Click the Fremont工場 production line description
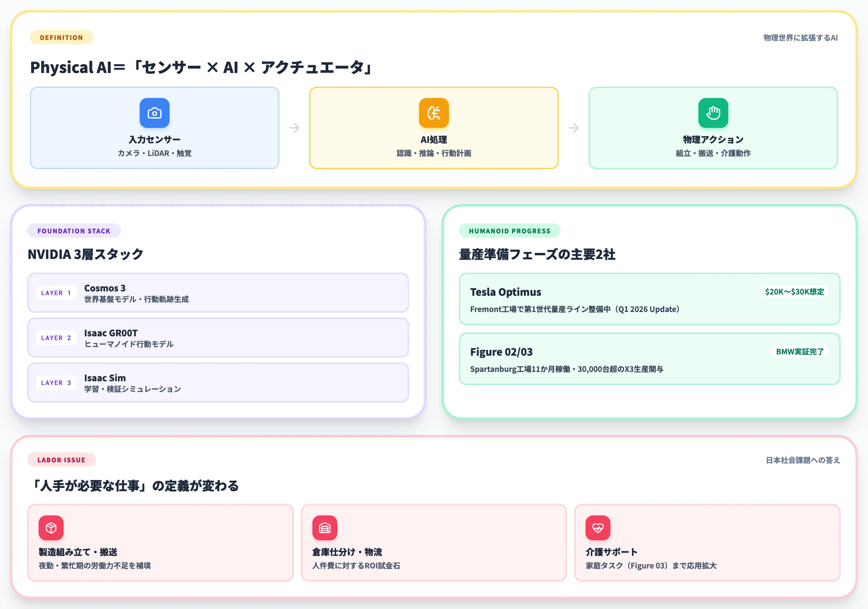The image size is (868, 609). tap(575, 309)
